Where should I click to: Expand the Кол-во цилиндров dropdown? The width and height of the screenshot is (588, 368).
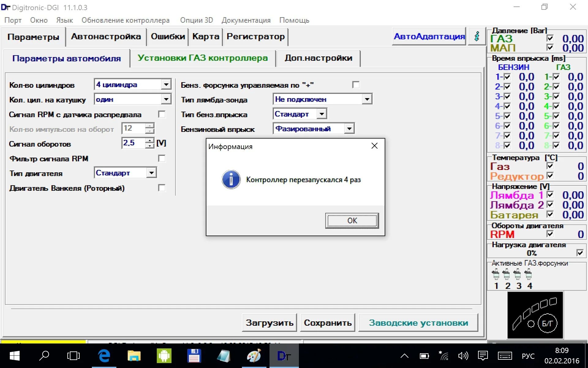pyautogui.click(x=166, y=84)
